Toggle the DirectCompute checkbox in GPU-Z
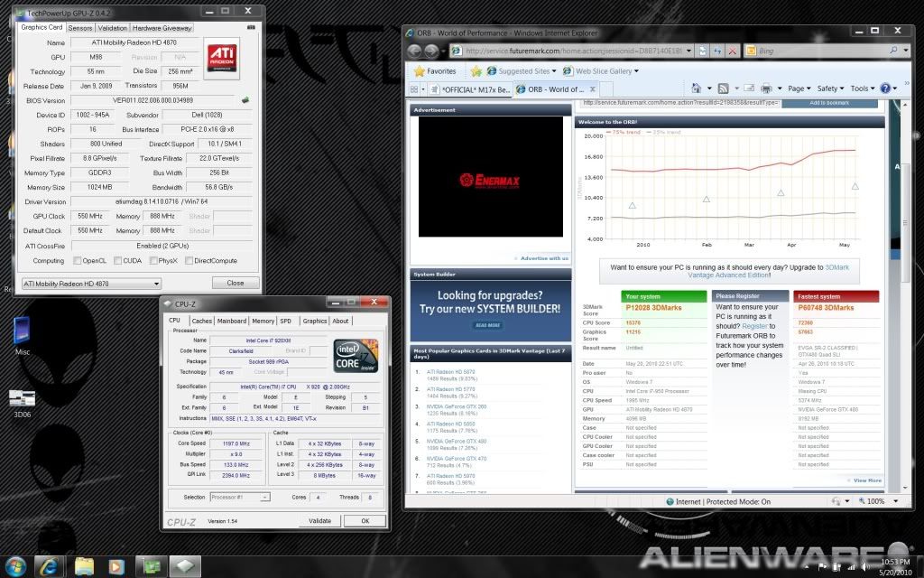The height and width of the screenshot is (578, 924). click(189, 261)
